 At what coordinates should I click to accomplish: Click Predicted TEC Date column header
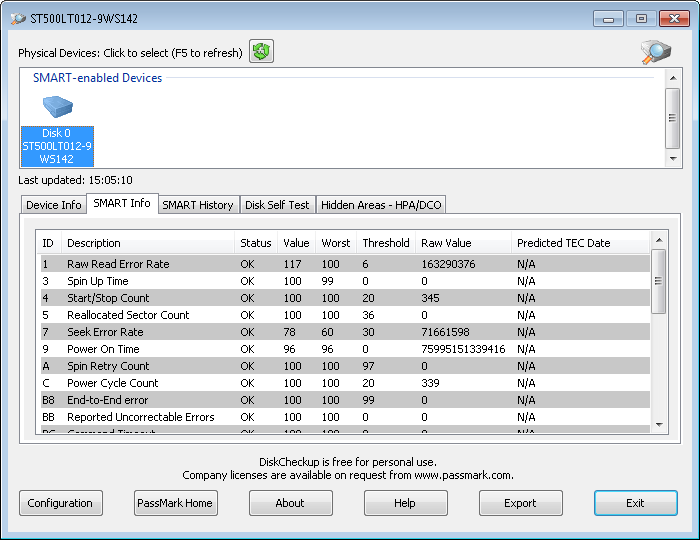pos(580,243)
